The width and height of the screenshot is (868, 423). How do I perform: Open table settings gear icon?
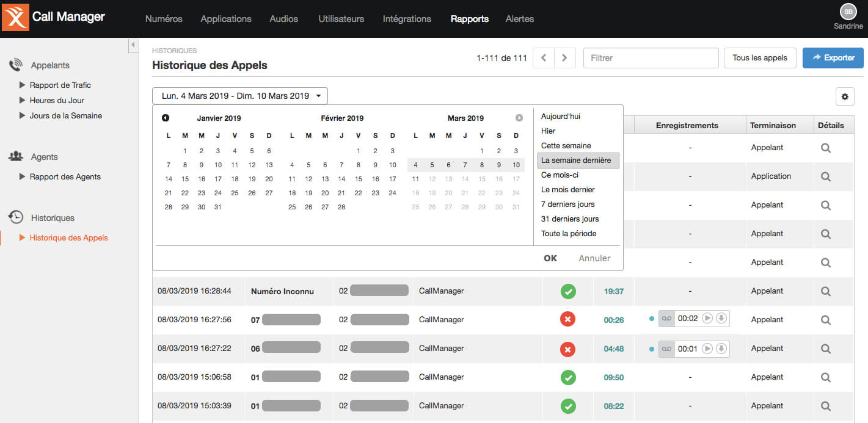pyautogui.click(x=845, y=96)
